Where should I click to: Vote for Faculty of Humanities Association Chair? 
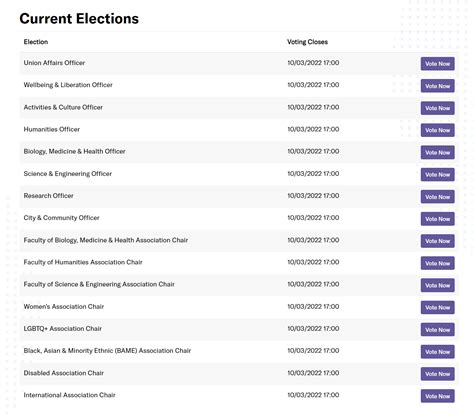coord(437,263)
